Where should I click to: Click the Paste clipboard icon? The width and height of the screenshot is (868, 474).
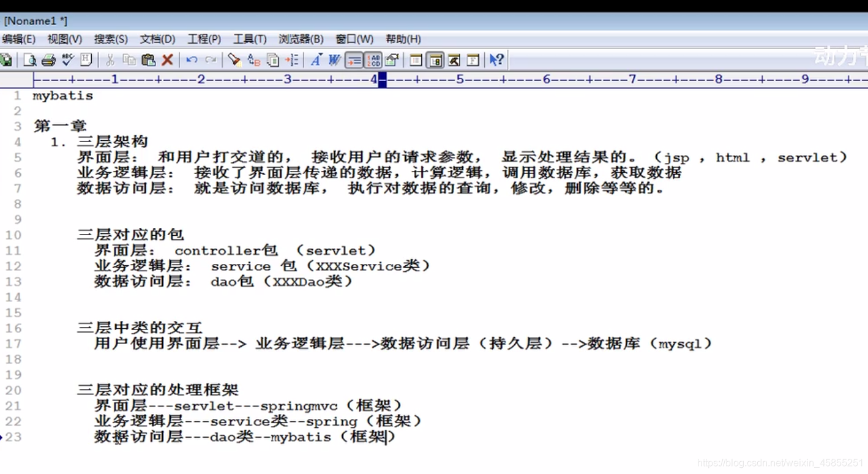click(x=148, y=60)
